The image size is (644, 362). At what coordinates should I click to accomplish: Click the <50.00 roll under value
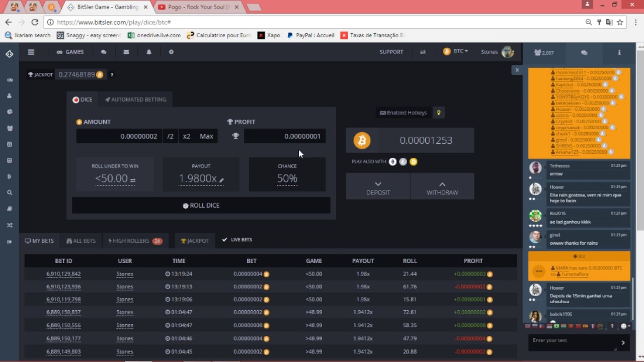pyautogui.click(x=112, y=178)
